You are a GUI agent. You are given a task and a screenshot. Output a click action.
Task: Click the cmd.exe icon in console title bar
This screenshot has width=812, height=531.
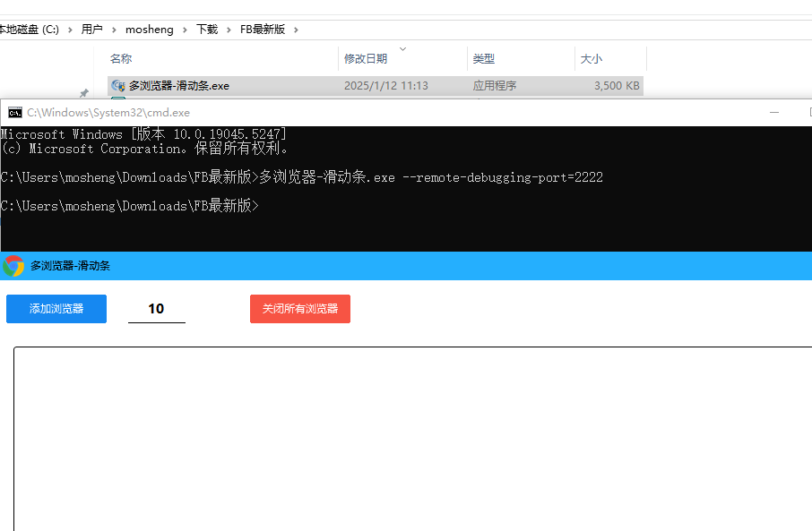click(x=13, y=113)
